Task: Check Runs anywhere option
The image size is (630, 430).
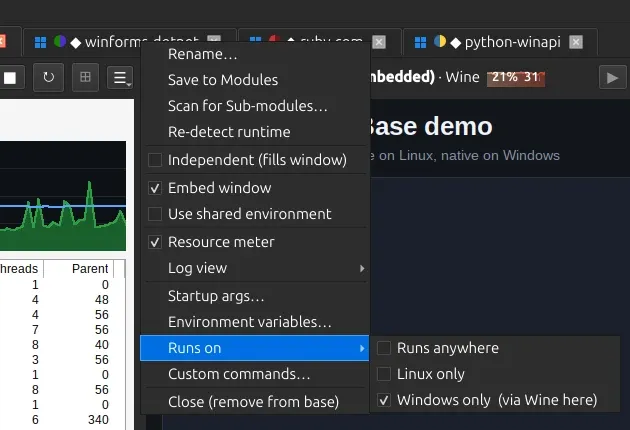Action: click(384, 348)
